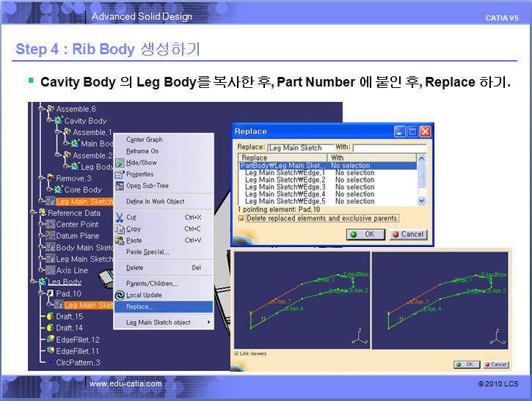Select the Draft.15 feature icon
This screenshot has width=532, height=401.
tap(50, 316)
